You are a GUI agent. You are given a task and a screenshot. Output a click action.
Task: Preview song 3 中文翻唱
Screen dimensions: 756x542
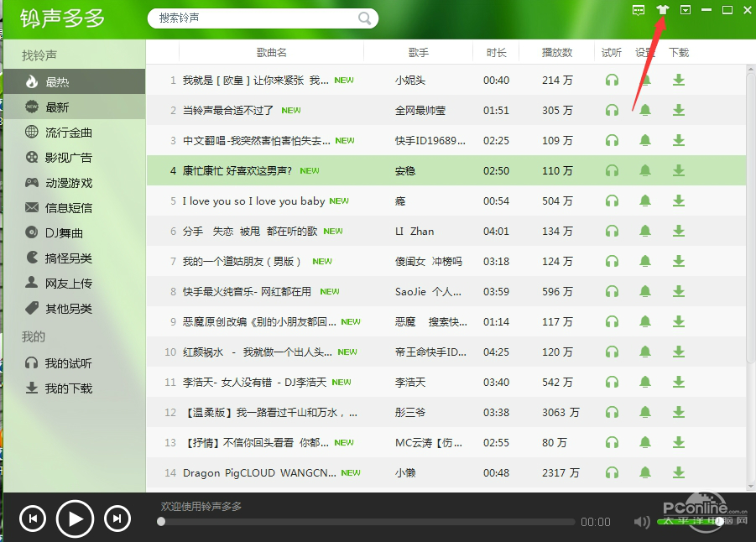pyautogui.click(x=612, y=140)
